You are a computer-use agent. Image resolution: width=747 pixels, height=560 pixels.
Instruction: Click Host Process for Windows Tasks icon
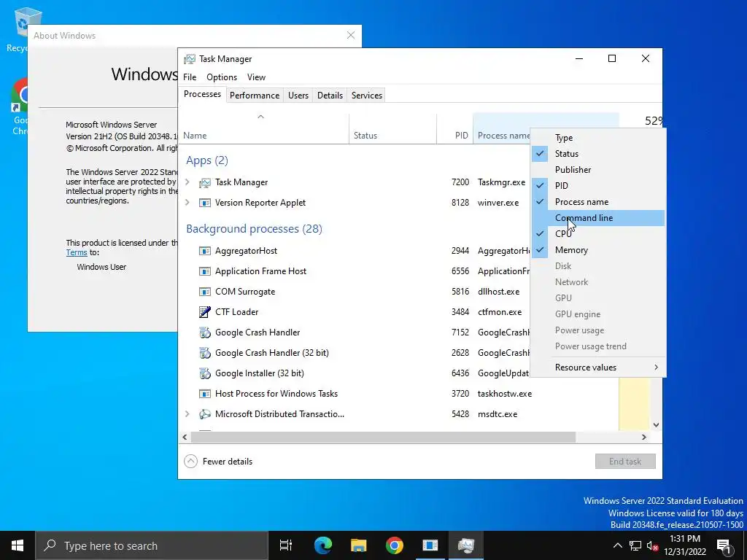pos(205,394)
